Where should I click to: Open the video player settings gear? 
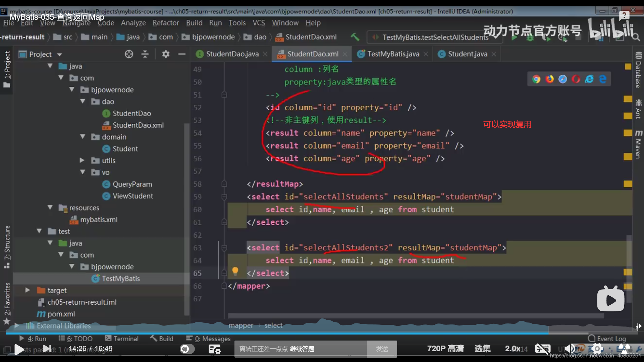(597, 349)
